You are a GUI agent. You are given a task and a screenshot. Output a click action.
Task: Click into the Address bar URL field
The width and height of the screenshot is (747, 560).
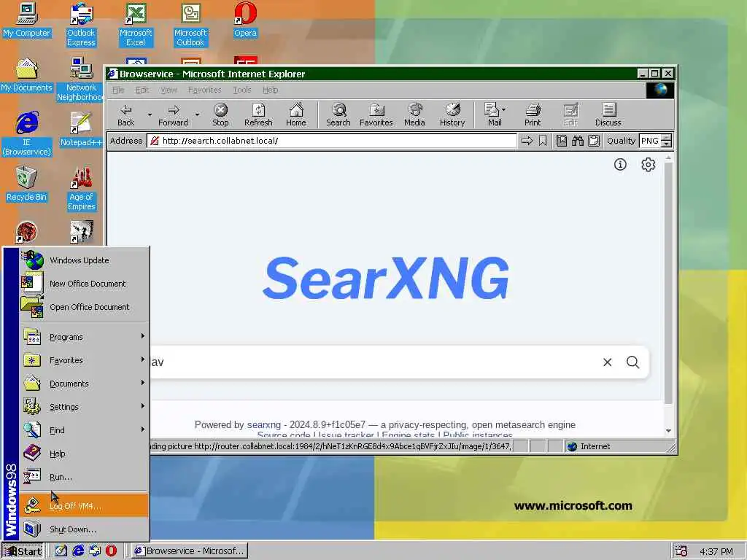coord(332,141)
